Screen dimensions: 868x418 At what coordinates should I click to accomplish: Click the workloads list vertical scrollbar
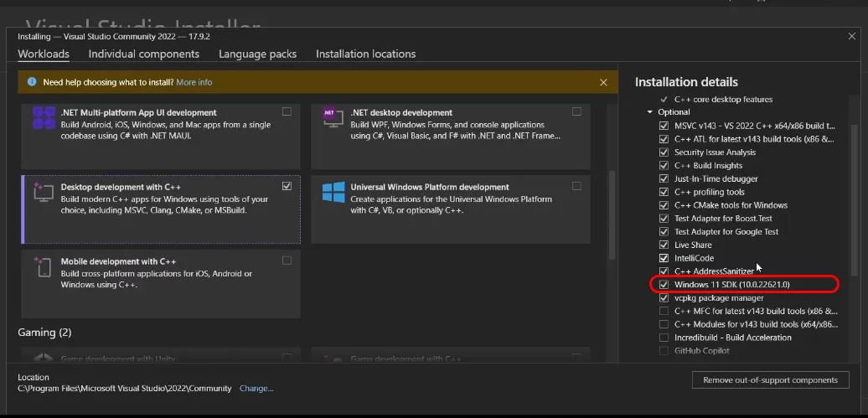pos(612,214)
